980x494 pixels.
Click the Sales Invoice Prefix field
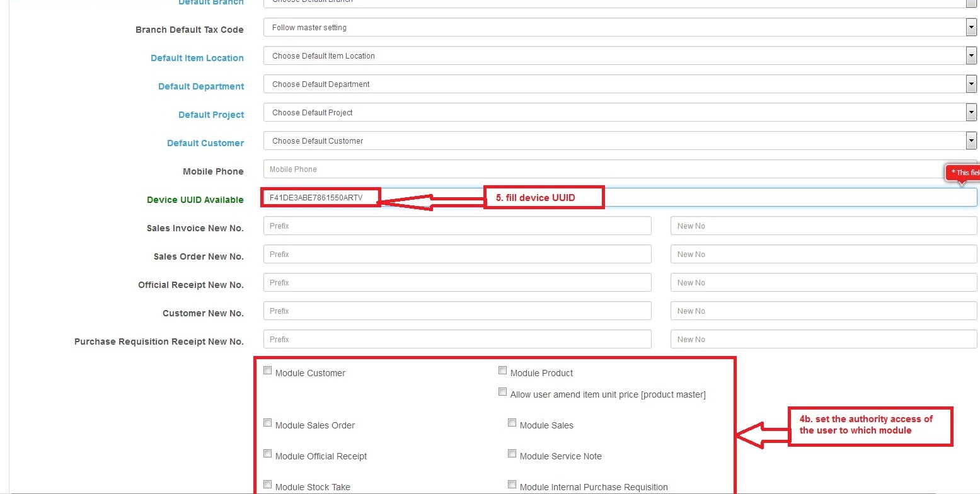457,226
